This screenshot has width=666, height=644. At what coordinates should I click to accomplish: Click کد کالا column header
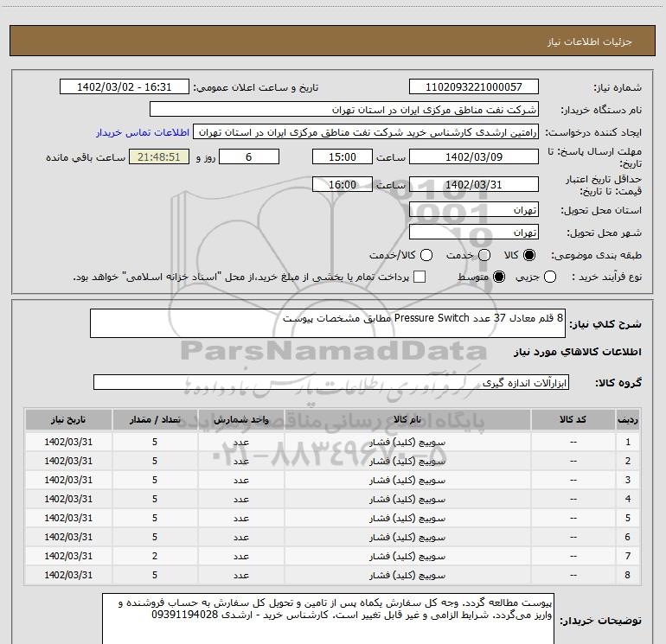[x=573, y=419]
